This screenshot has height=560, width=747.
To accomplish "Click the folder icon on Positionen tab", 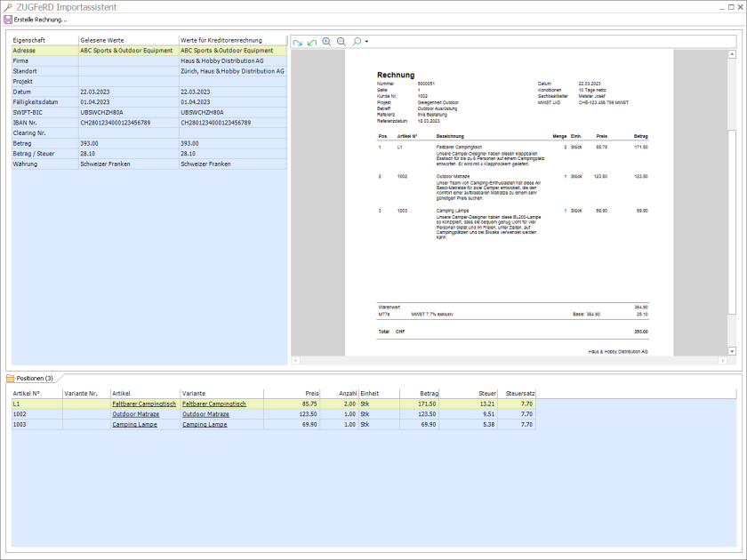I will click(x=11, y=379).
